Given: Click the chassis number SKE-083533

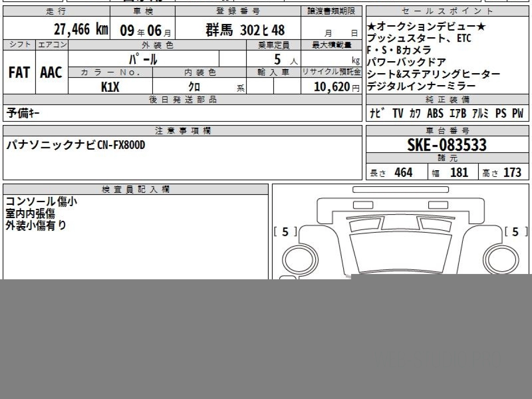Looking at the screenshot, I should pyautogui.click(x=447, y=145).
